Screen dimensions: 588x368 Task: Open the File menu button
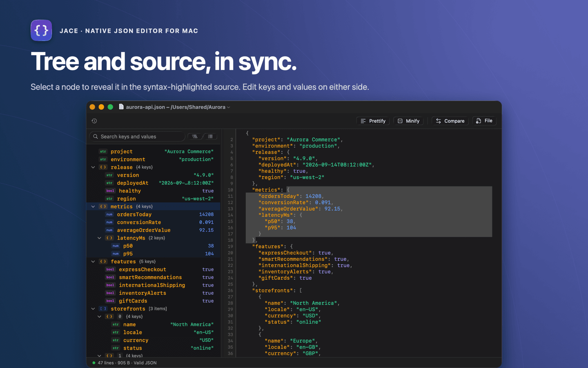[484, 121]
